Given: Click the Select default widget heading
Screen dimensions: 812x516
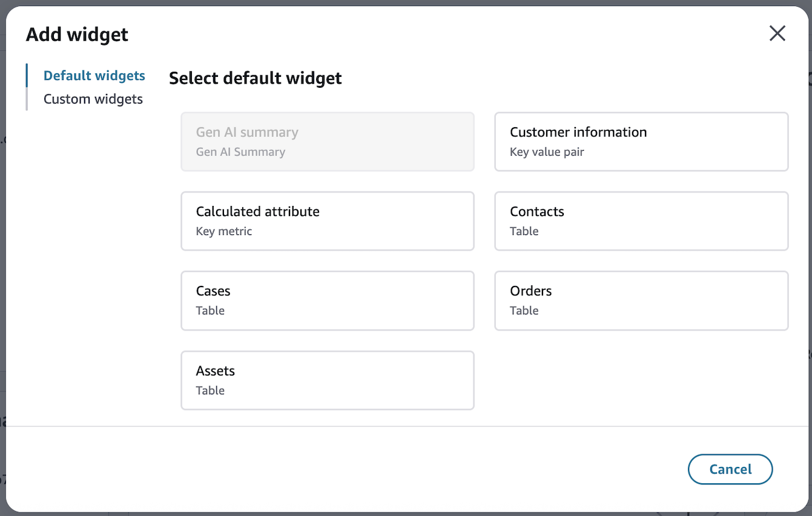Looking at the screenshot, I should click(x=255, y=78).
